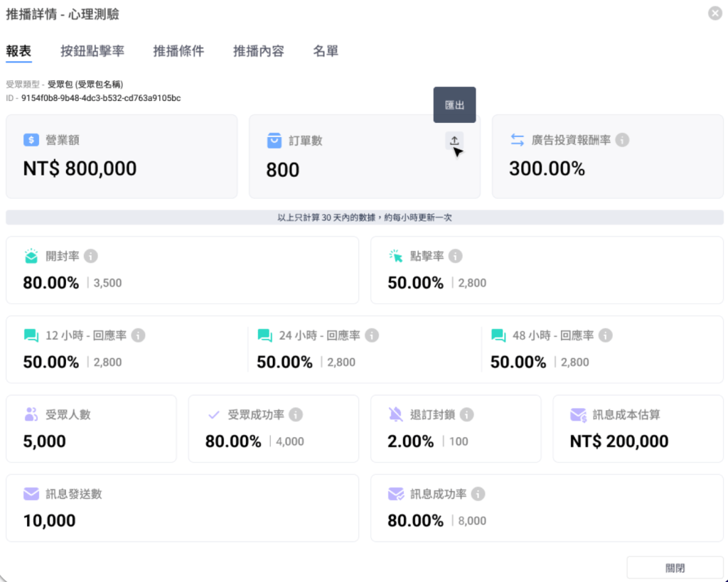The height and width of the screenshot is (582, 728).
Task: Click info icon for 12 小時 - 回應率
Action: tap(139, 335)
